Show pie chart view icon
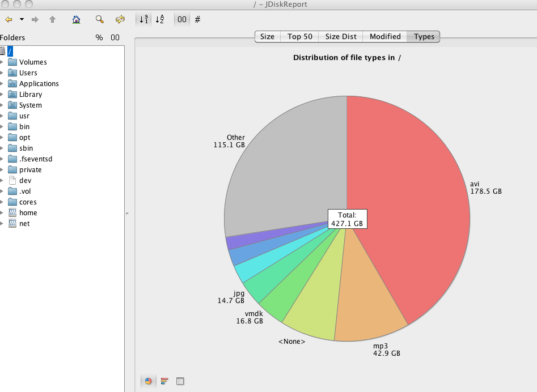The image size is (537, 392). tap(149, 381)
